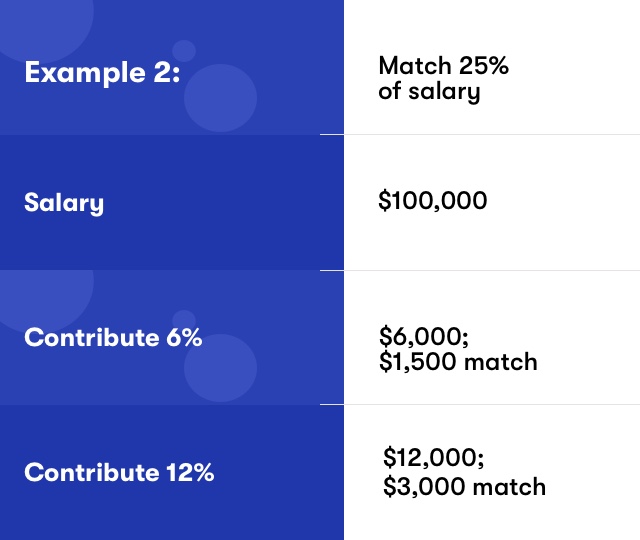Click the small circle above 'Example 2:' text
This screenshot has height=540, width=640.
tap(184, 51)
